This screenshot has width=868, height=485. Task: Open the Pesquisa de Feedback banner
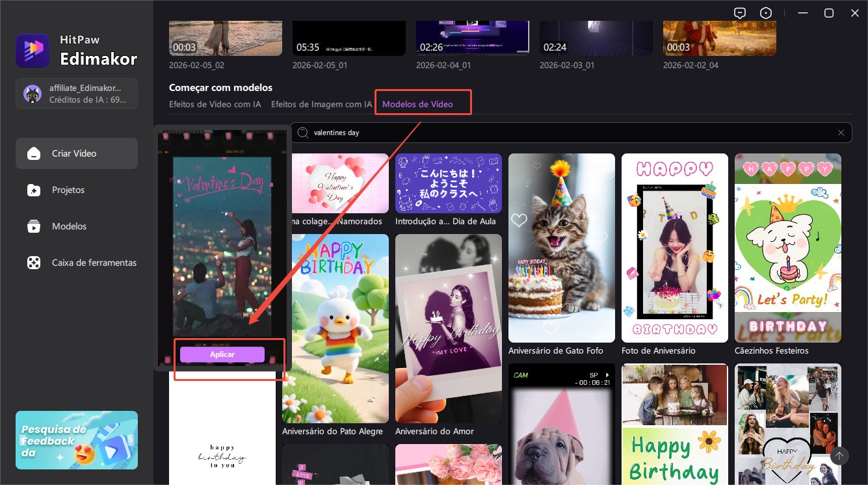click(x=77, y=440)
